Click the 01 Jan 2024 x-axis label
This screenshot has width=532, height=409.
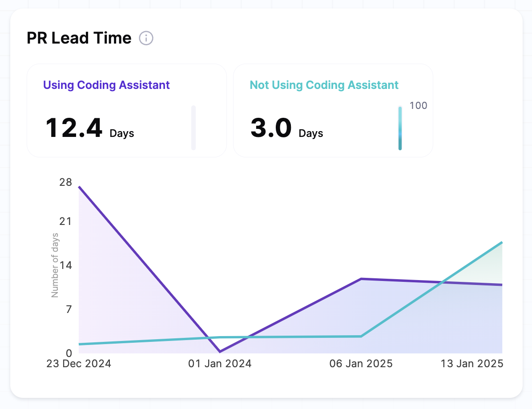[220, 364]
